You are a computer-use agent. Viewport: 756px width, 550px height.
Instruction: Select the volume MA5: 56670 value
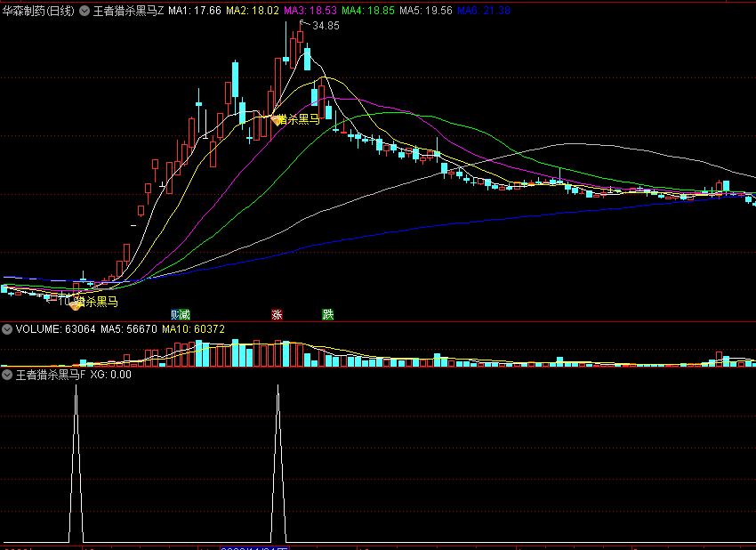click(129, 329)
